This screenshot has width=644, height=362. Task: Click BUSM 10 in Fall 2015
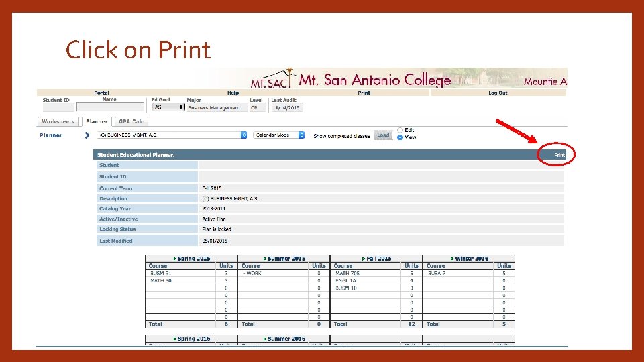346,288
